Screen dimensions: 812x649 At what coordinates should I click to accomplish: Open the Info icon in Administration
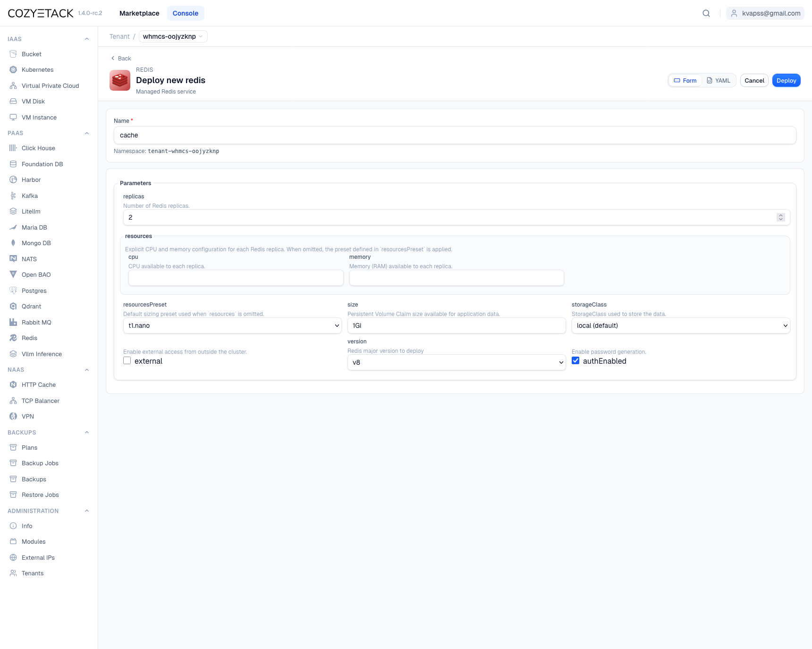(13, 526)
